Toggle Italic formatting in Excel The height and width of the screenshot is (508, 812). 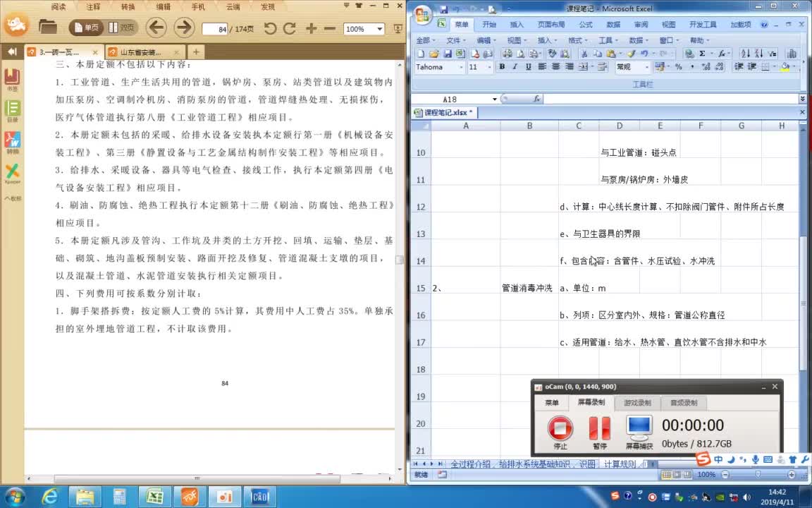pos(515,67)
